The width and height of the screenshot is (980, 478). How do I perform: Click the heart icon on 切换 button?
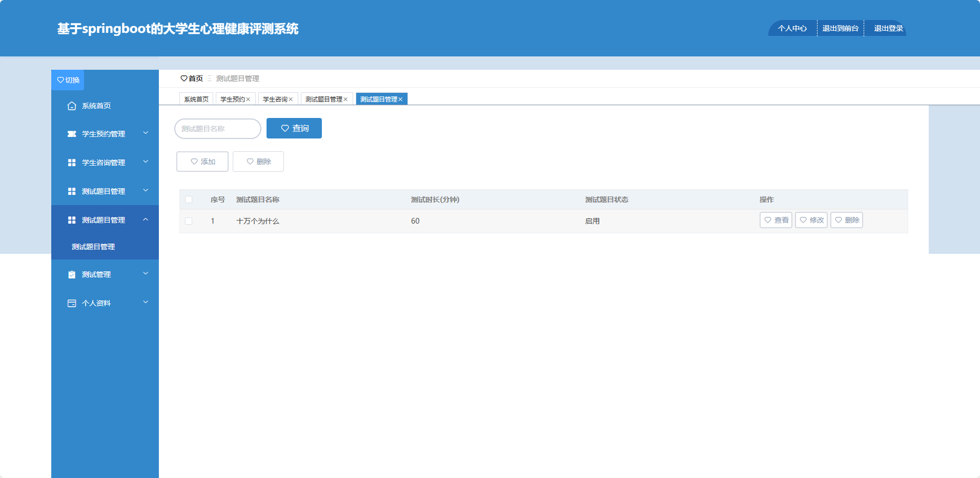60,80
